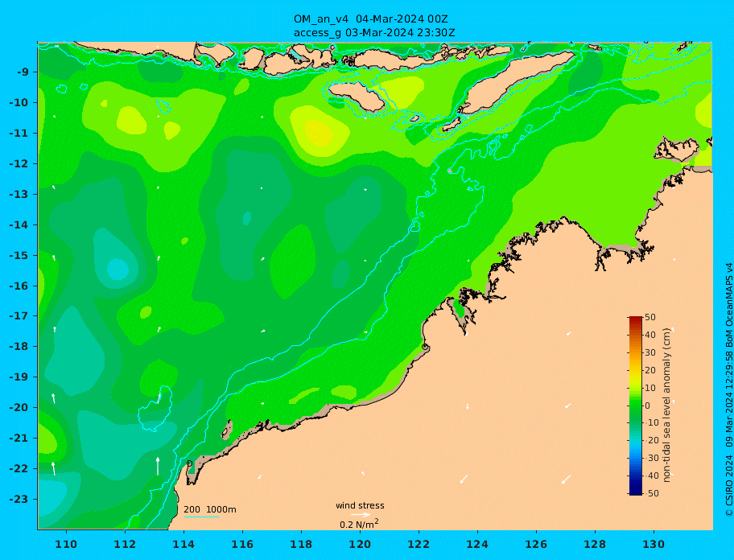Click the subtitle "access_g 03-Mar-2024 23:30Z"
This screenshot has height=560, width=734.
click(x=374, y=33)
